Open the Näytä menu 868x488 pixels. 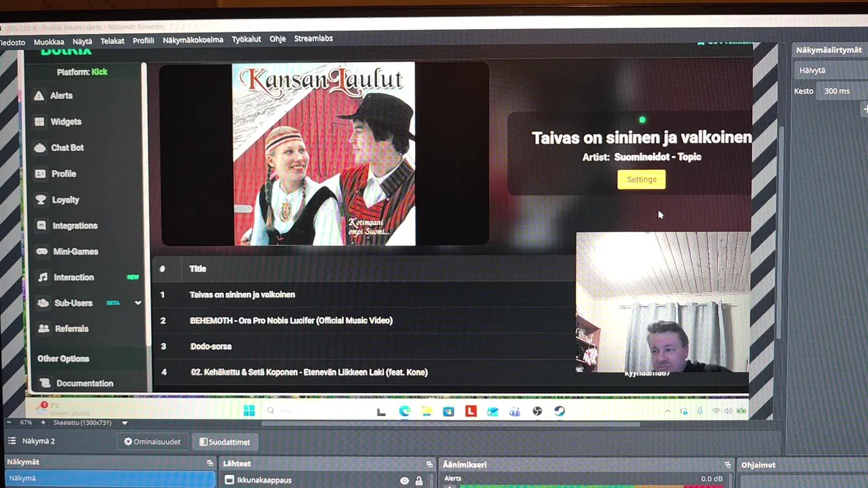point(82,41)
